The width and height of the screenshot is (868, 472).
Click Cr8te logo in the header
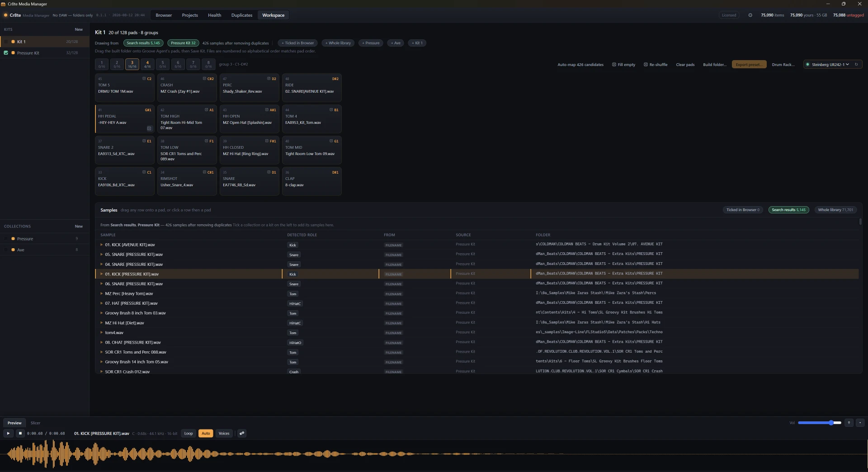tap(6, 15)
